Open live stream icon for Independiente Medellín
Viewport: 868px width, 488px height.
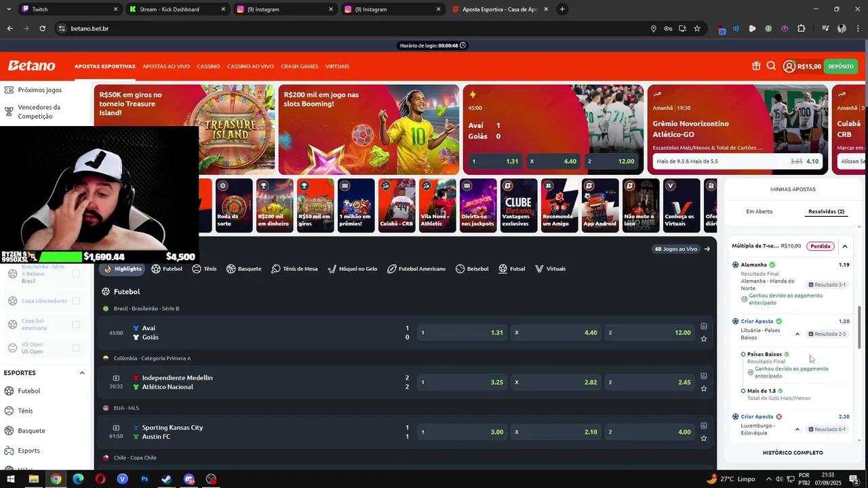(116, 378)
